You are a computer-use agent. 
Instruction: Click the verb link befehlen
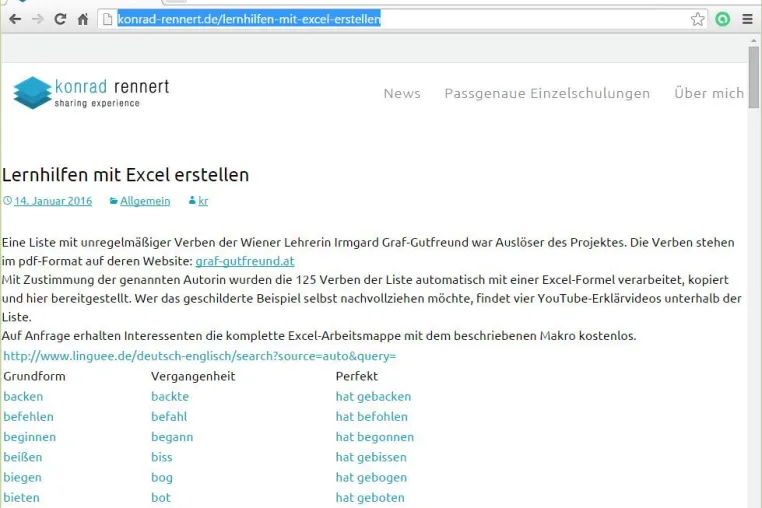pos(29,417)
